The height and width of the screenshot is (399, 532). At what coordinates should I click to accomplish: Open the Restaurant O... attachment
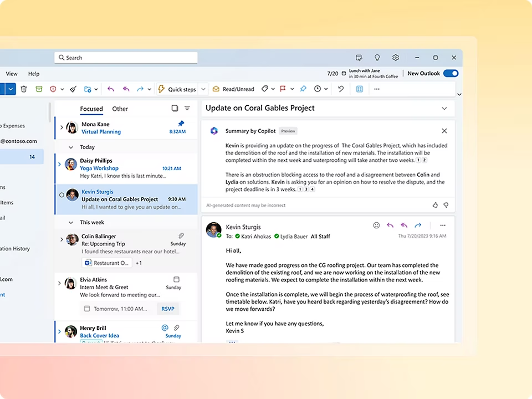tap(107, 263)
